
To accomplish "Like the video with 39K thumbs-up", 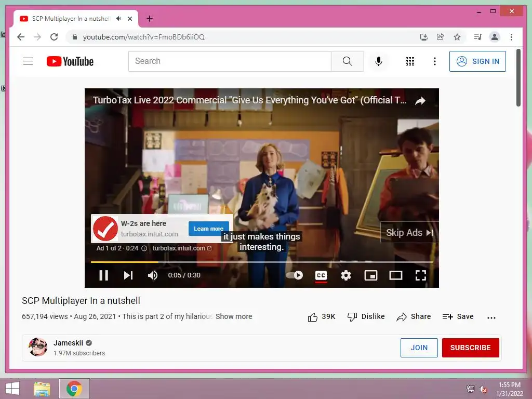I will pos(321,317).
